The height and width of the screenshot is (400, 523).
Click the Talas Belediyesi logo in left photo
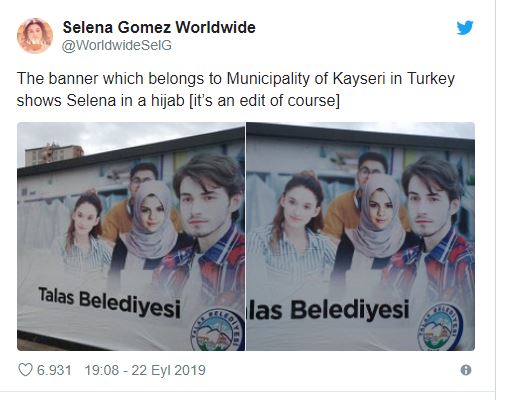pos(217,330)
